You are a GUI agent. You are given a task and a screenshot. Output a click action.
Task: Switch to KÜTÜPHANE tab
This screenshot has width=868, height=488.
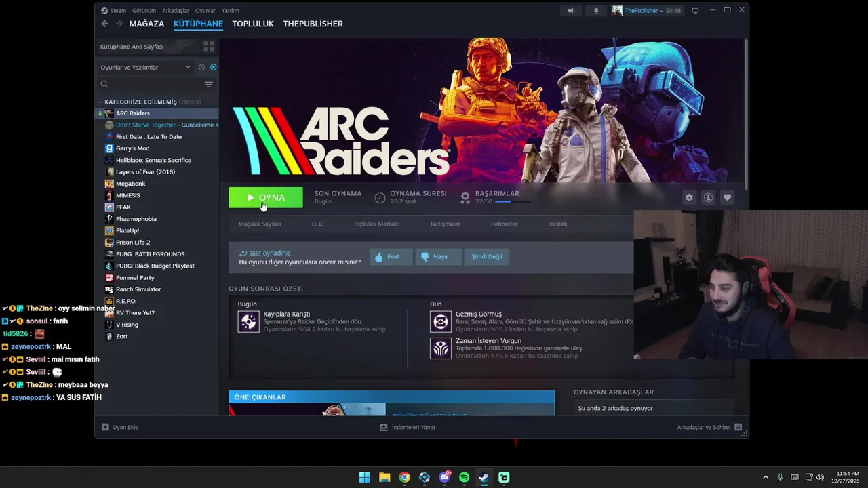(198, 24)
